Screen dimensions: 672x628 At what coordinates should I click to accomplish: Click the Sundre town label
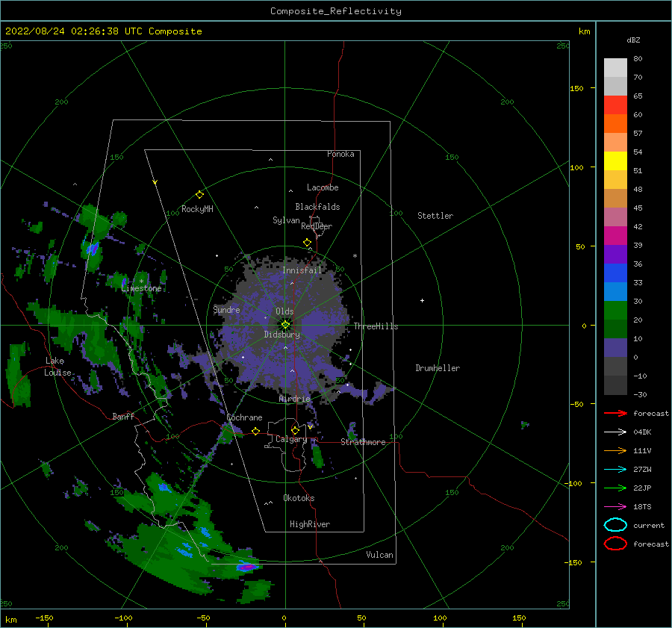point(226,309)
